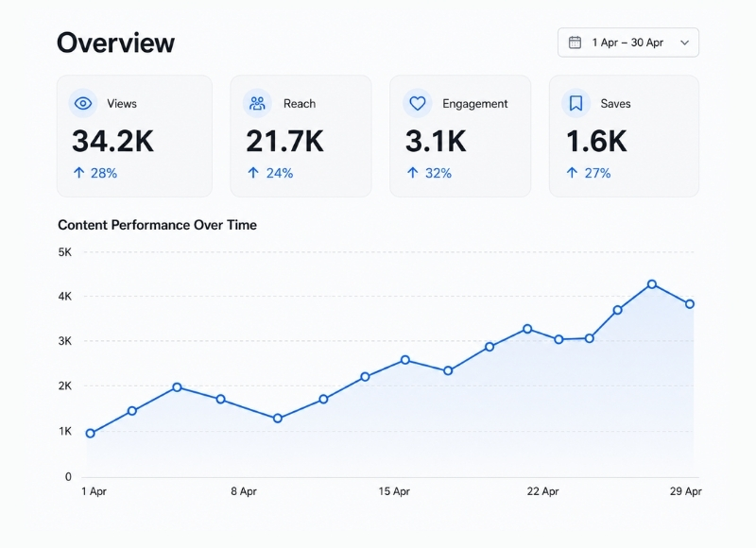Click the bookmark icon on Saves card
756x548 pixels.
576,103
